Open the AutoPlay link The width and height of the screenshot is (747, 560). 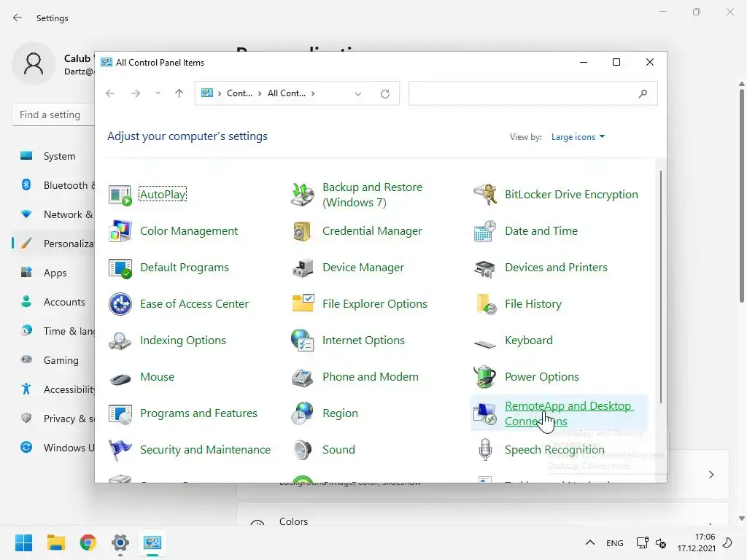coord(163,194)
